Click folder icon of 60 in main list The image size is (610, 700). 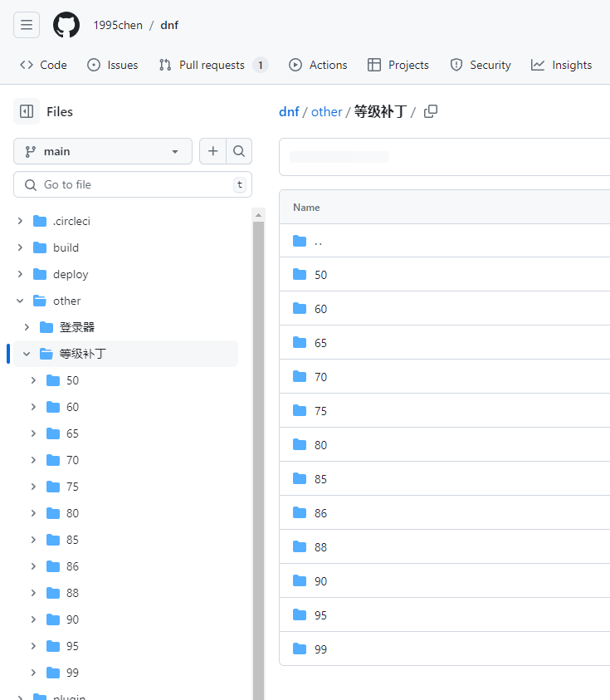[300, 308]
